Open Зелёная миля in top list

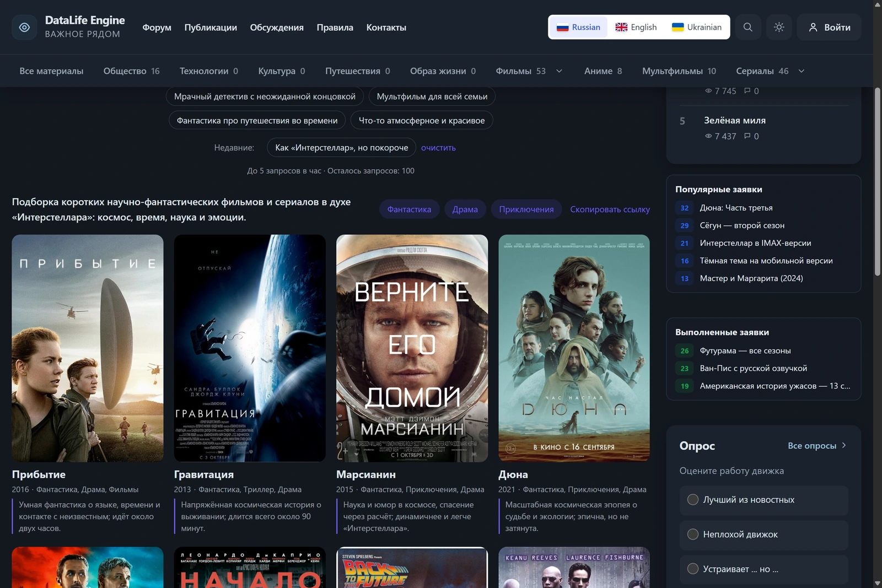click(735, 120)
